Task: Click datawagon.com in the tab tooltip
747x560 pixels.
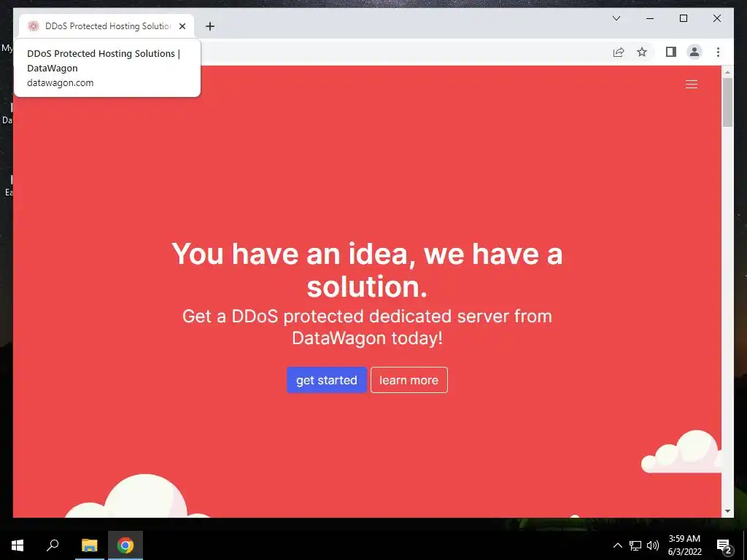Action: [60, 83]
